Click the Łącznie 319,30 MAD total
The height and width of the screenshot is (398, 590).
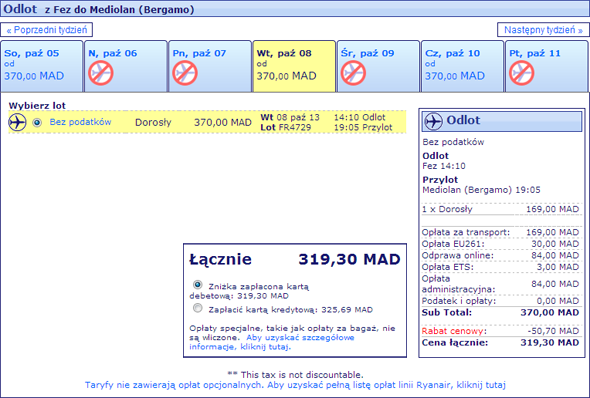click(x=295, y=259)
